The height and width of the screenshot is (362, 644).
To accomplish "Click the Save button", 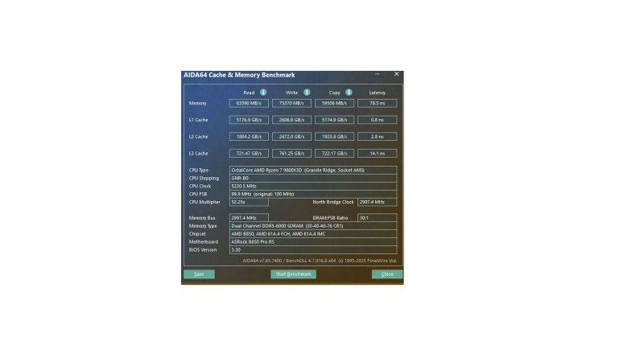I will pyautogui.click(x=199, y=274).
